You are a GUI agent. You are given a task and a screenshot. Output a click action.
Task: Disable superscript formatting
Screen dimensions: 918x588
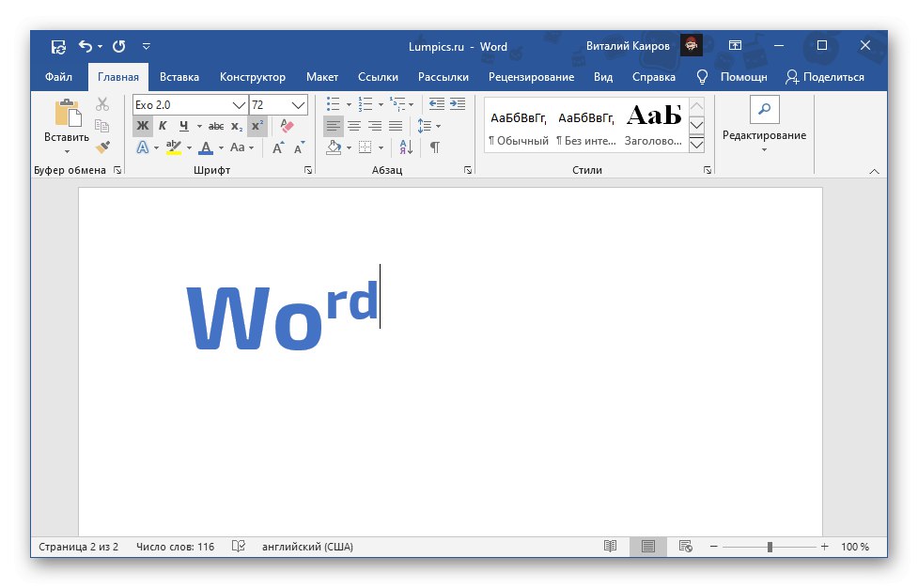(x=257, y=126)
